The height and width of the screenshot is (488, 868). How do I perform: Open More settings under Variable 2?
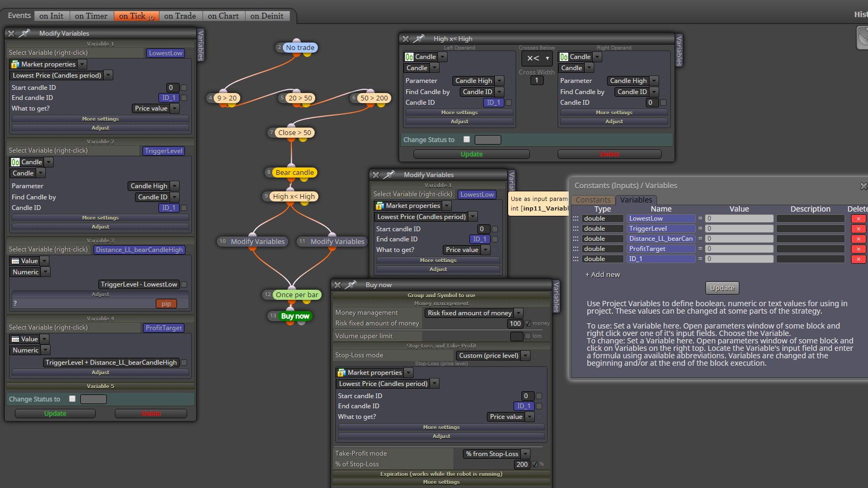point(100,218)
